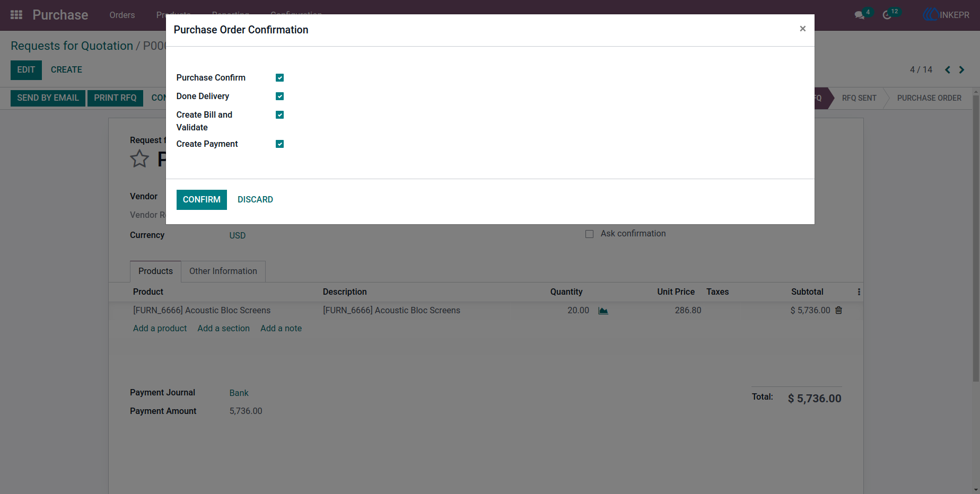Click the [FURN_6666] product cell
The image size is (980, 494).
click(202, 311)
